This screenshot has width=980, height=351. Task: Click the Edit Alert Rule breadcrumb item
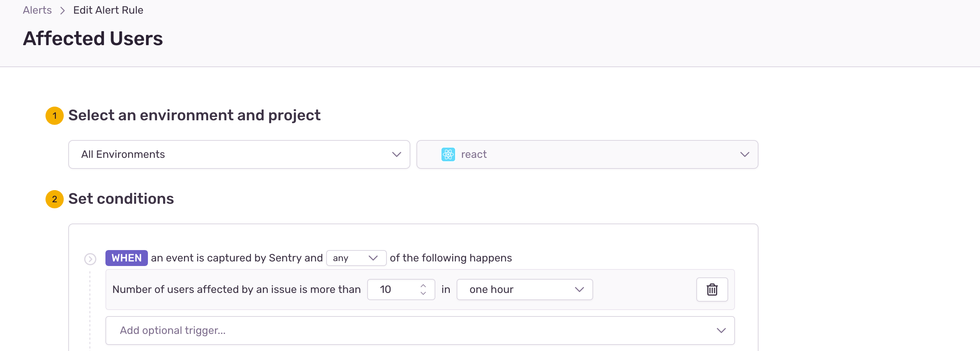tap(108, 10)
